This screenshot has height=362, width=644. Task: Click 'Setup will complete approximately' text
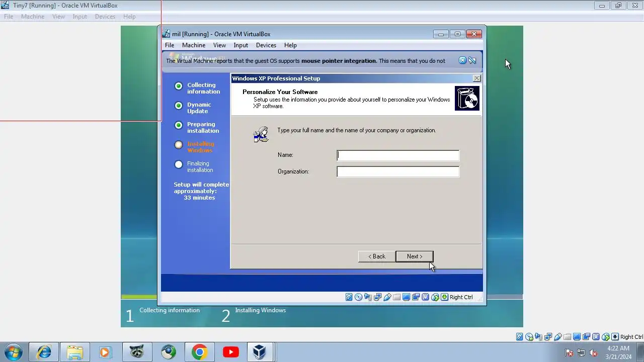[x=201, y=188]
